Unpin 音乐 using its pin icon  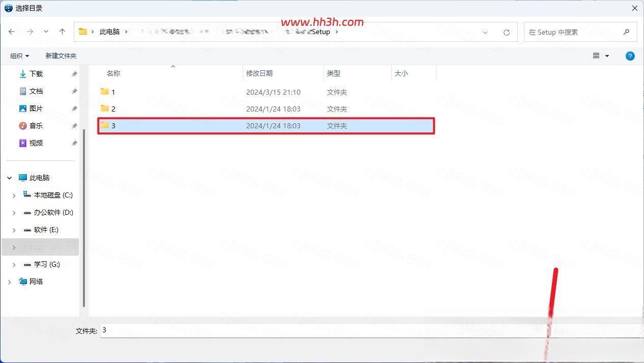click(74, 126)
